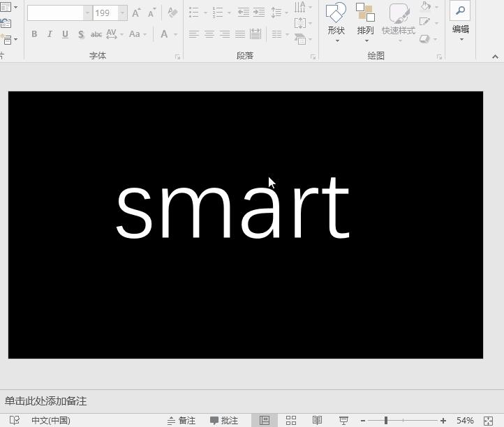The height and width of the screenshot is (427, 504).
Task: Click the Center text alignment icon
Action: point(209,34)
